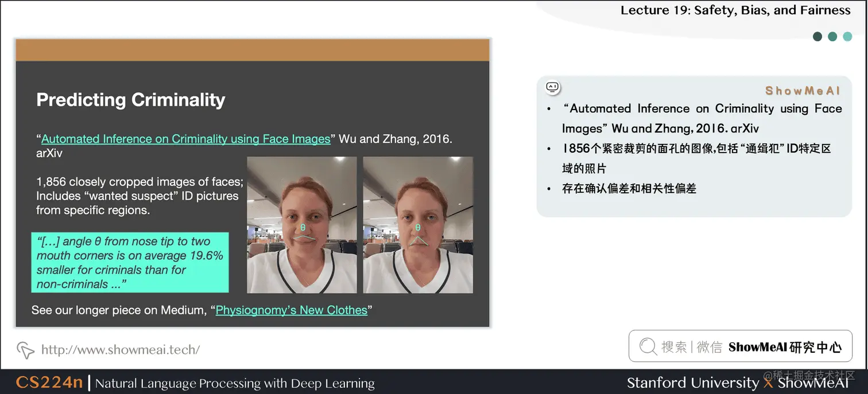Click the robot face icon in notes panel
The image size is (868, 394).
pyautogui.click(x=552, y=88)
